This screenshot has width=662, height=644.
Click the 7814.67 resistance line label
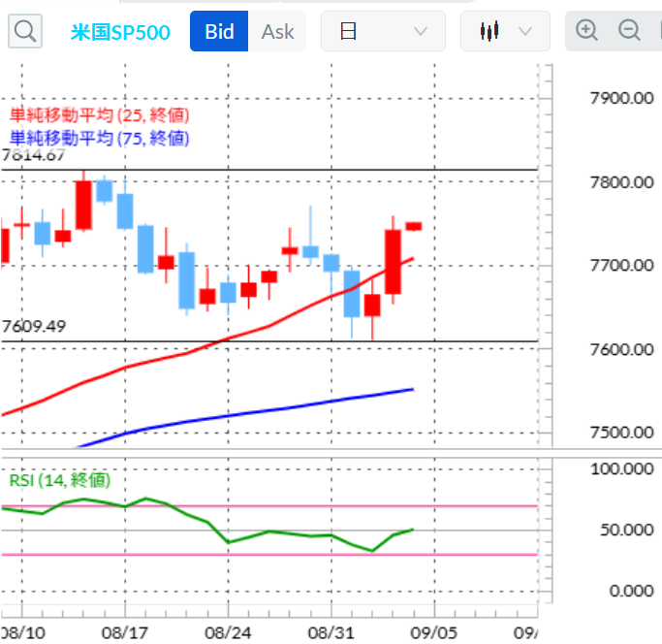click(34, 155)
